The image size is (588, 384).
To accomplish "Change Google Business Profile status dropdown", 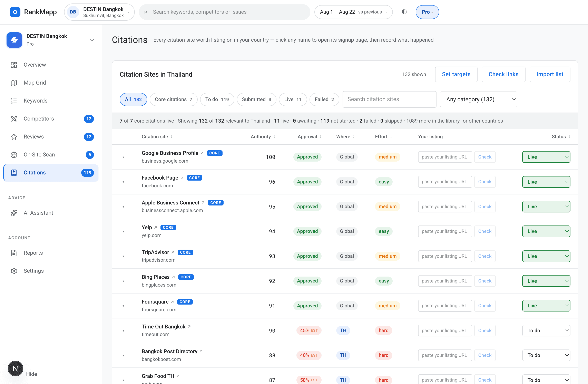I will [546, 157].
